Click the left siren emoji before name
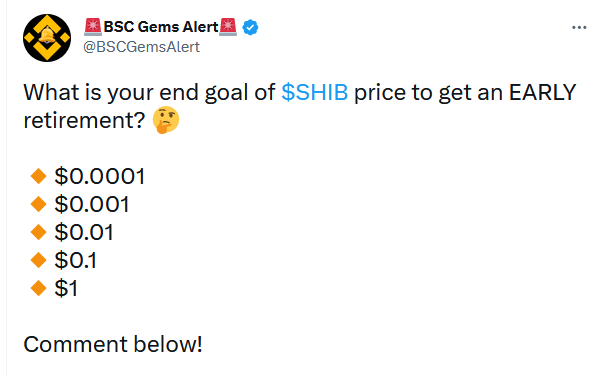The height and width of the screenshot is (376, 602). click(93, 27)
